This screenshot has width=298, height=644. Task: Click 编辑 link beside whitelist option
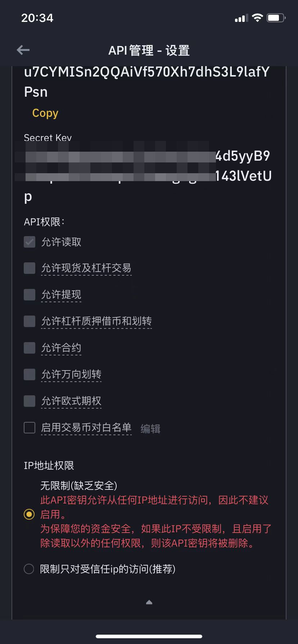point(150,428)
